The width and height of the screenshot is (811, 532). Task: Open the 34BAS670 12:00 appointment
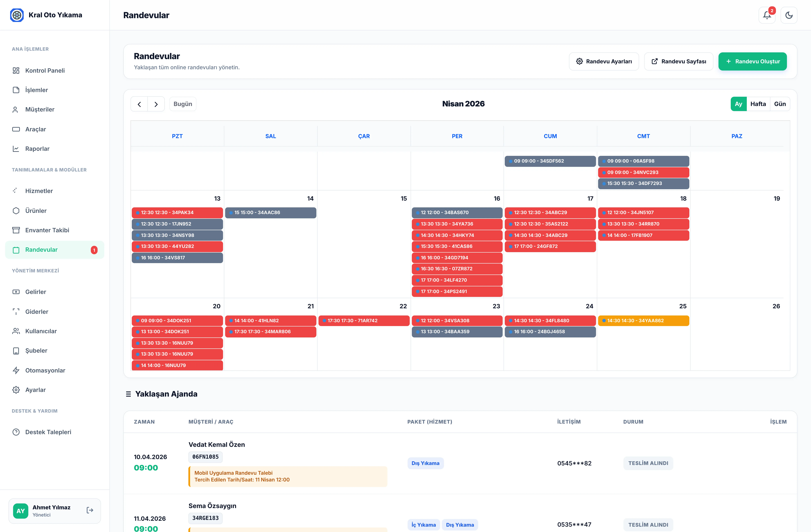click(457, 213)
